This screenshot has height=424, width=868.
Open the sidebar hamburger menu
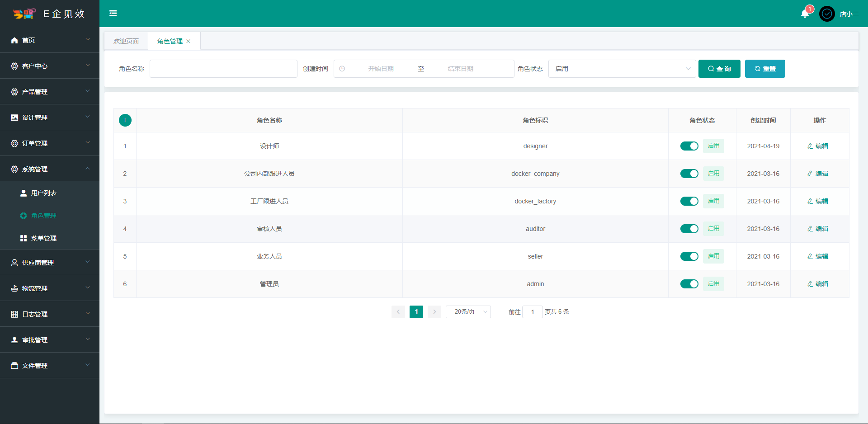point(113,13)
